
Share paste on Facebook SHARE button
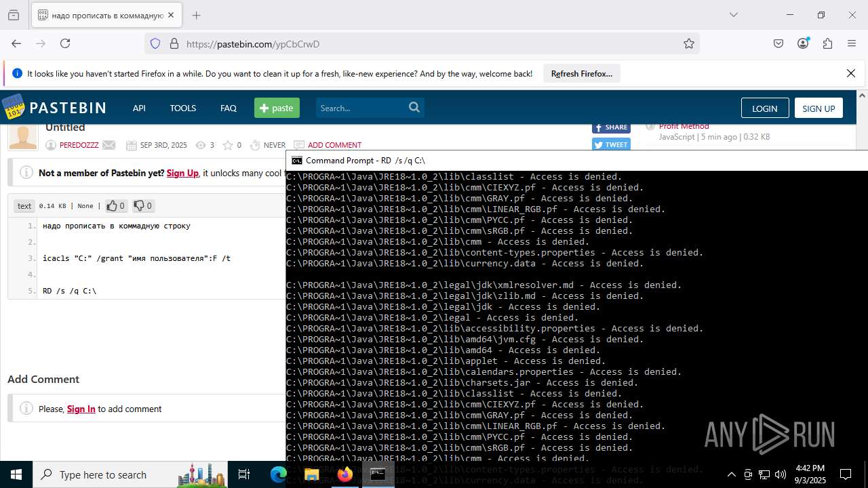point(611,127)
